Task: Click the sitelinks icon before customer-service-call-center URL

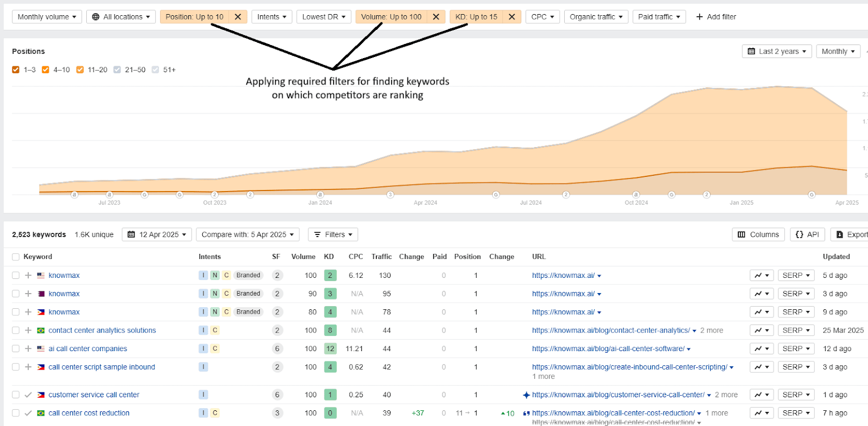Action: click(526, 395)
